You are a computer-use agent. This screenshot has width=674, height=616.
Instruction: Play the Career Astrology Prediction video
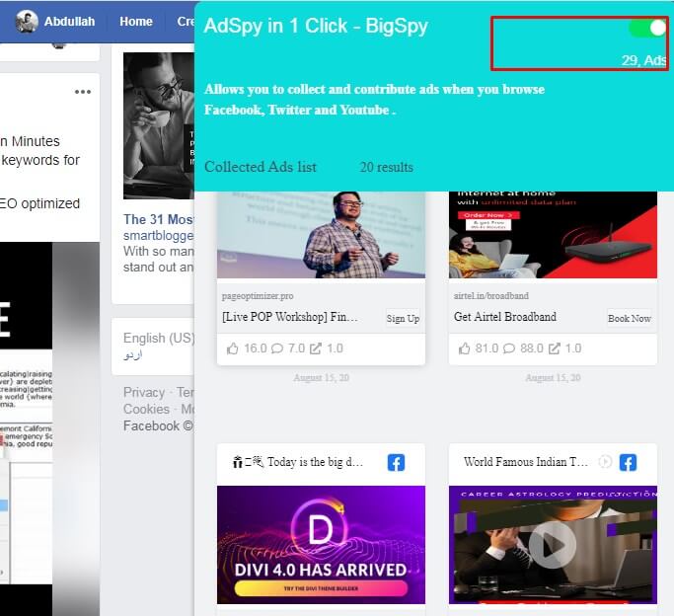point(553,545)
